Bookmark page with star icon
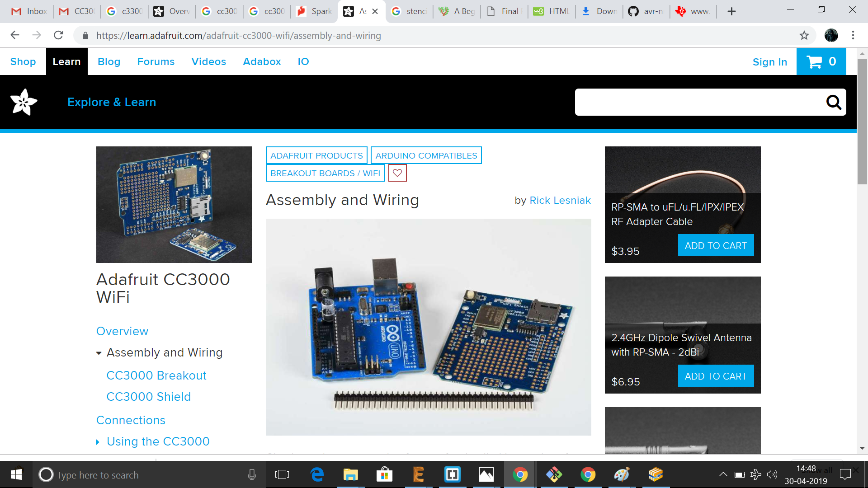868x488 pixels. 804,35
